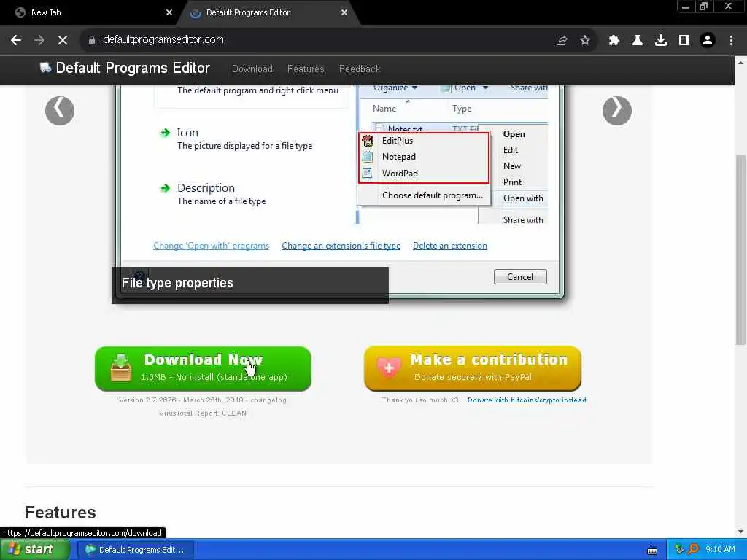Go back with the browser back arrow
Image resolution: width=747 pixels, height=560 pixels.
(x=16, y=40)
